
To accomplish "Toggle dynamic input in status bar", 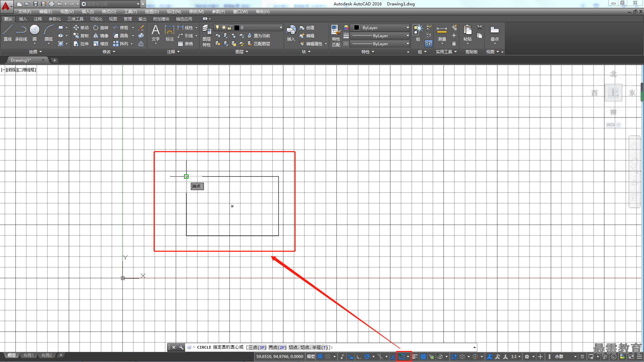I will click(351, 357).
